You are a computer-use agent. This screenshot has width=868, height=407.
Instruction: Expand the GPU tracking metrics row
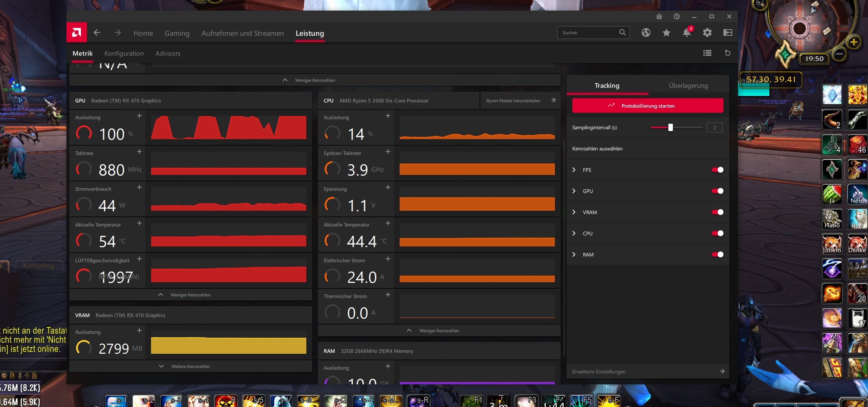574,191
